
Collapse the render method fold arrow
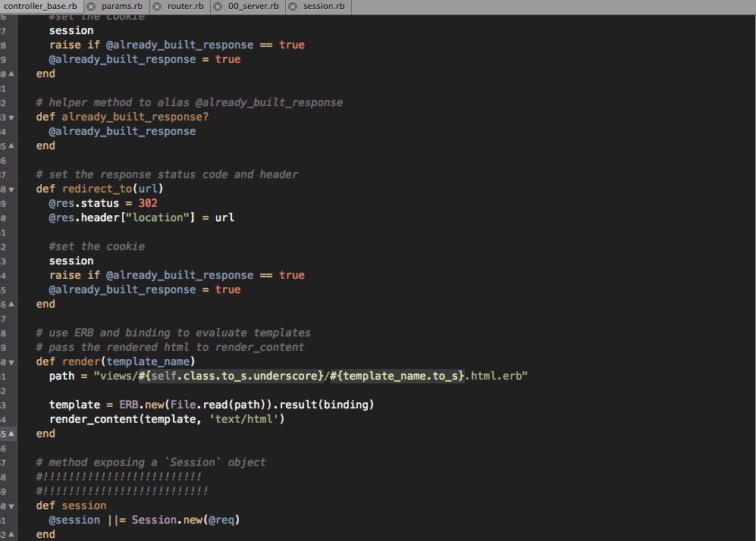11,362
